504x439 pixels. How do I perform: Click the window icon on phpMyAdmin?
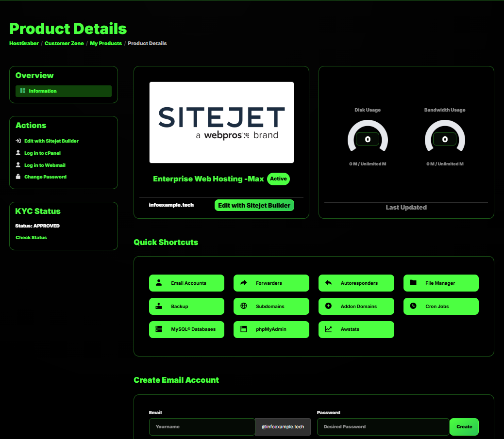click(244, 329)
